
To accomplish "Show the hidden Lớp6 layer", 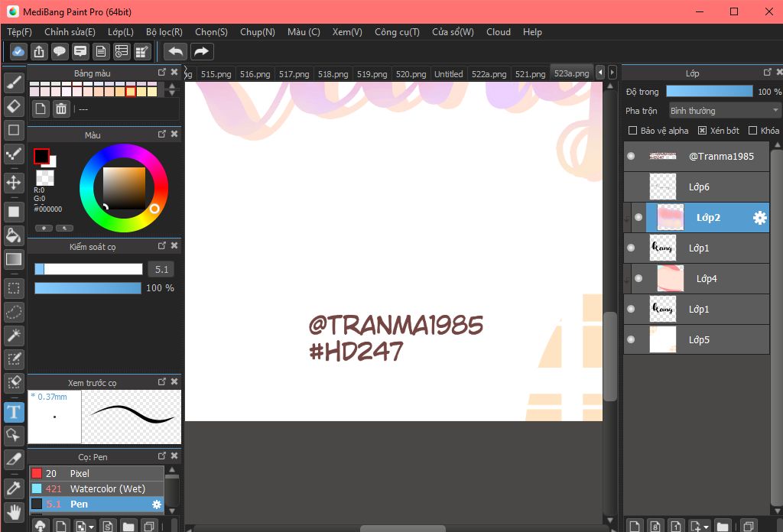I will click(x=631, y=187).
